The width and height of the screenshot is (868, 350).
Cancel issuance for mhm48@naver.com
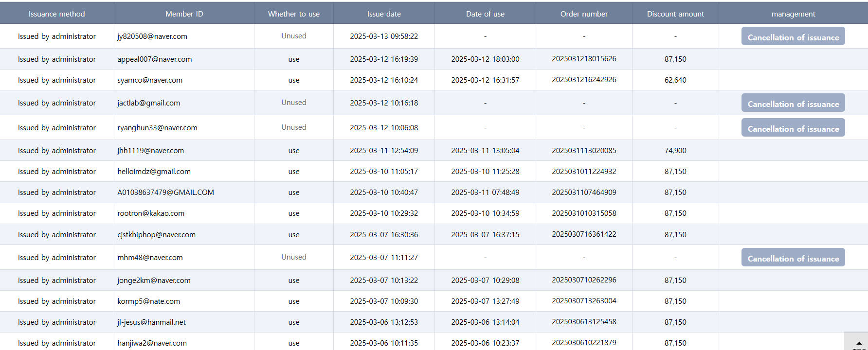tap(793, 258)
